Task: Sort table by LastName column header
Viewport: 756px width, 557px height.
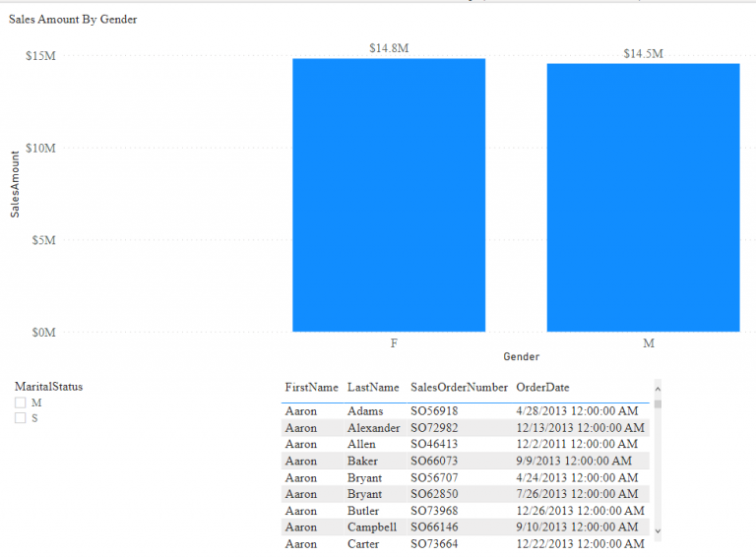Action: pos(373,388)
